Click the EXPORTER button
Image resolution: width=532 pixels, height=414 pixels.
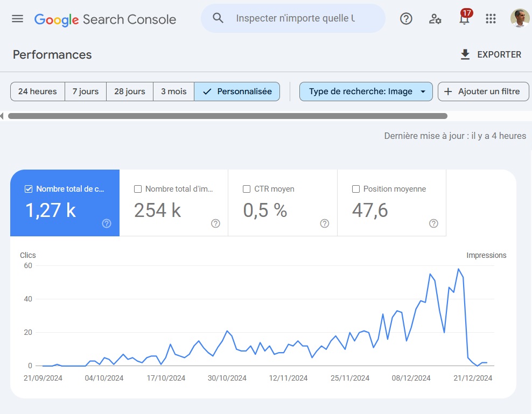click(x=491, y=54)
